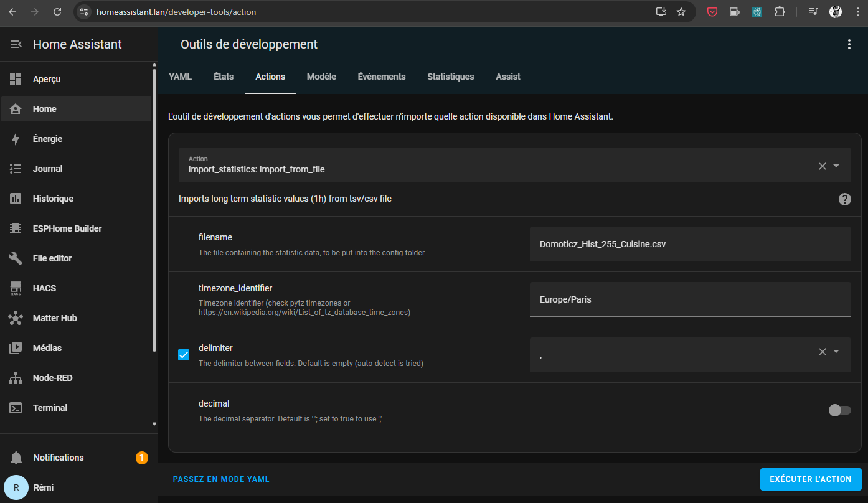The width and height of the screenshot is (868, 503).
Task: Click the timezone_identifier field label
Action: [235, 288]
